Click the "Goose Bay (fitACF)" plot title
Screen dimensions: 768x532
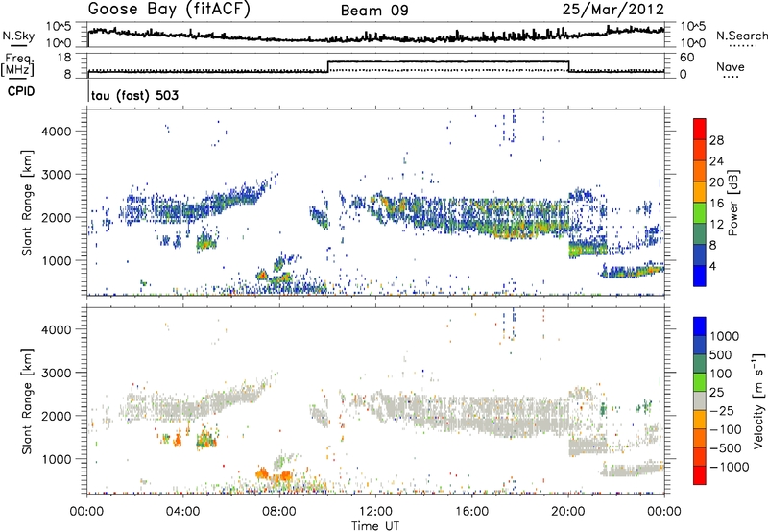169,10
